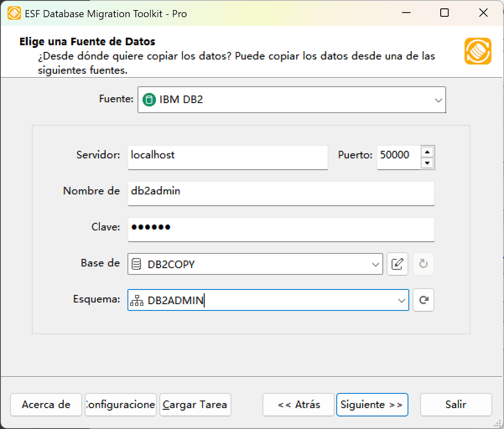Image resolution: width=504 pixels, height=429 pixels.
Task: Select the Servidor text field
Action: (228, 158)
